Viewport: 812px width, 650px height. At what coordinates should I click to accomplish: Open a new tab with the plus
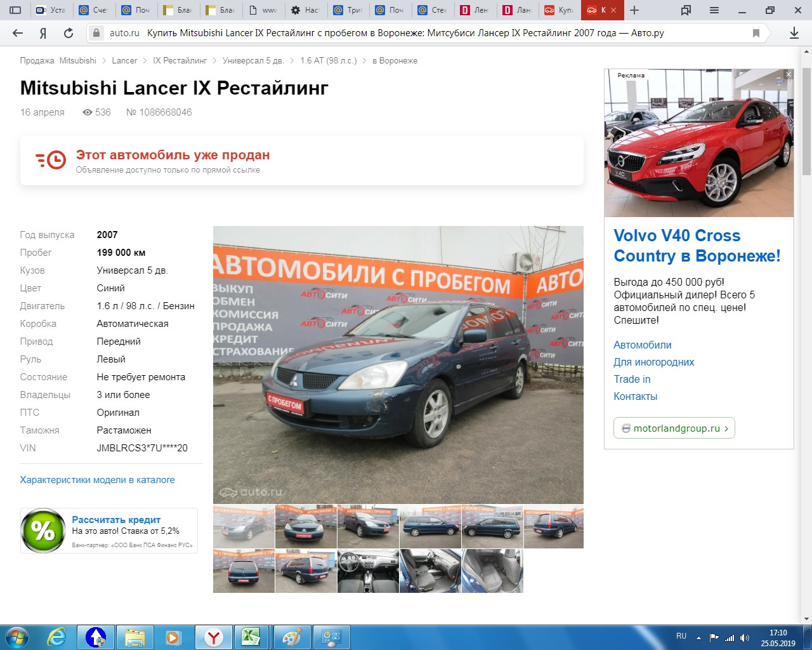[634, 10]
